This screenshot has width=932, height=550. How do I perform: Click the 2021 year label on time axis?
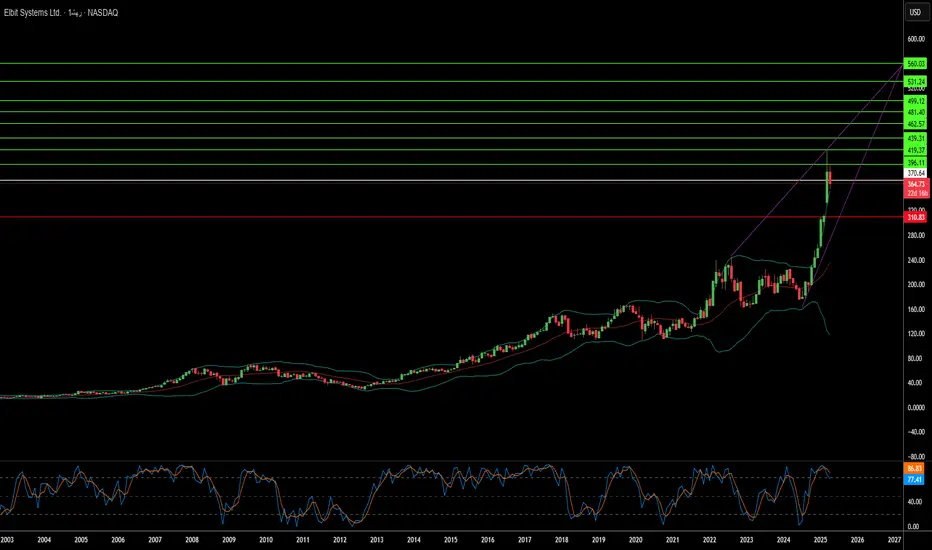[x=672, y=540]
